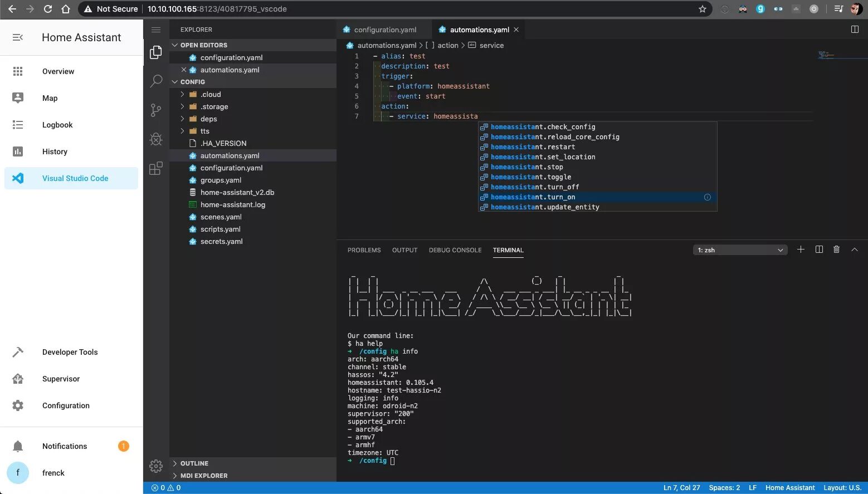The height and width of the screenshot is (494, 868).
Task: Switch to the Output panel tab
Action: (405, 250)
